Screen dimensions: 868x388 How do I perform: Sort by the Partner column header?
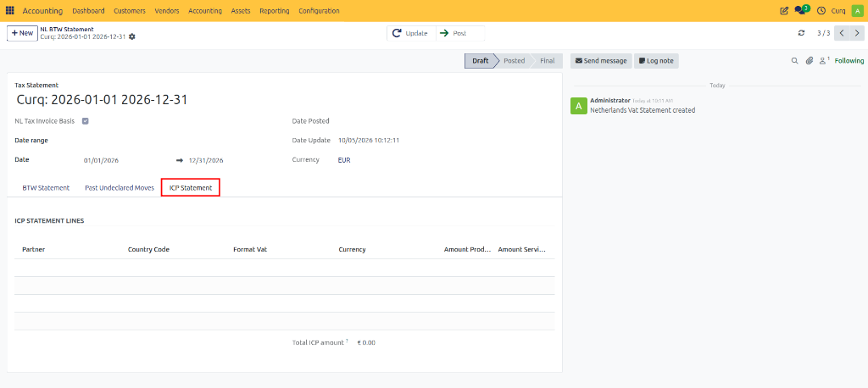[33, 250]
